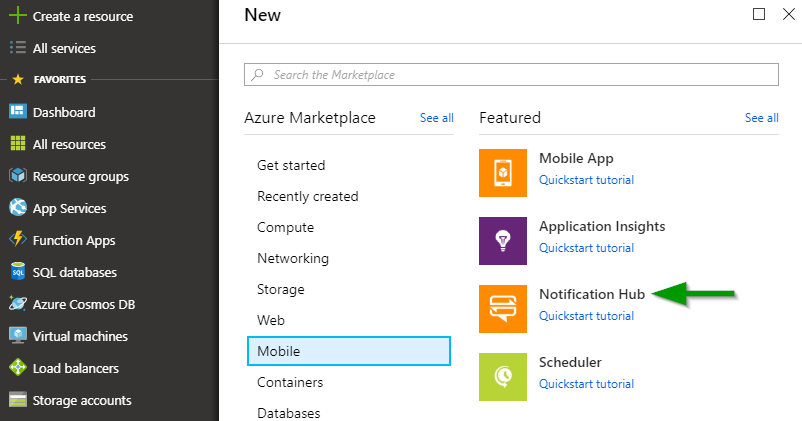Click into the Search the Marketplace field

click(x=511, y=75)
